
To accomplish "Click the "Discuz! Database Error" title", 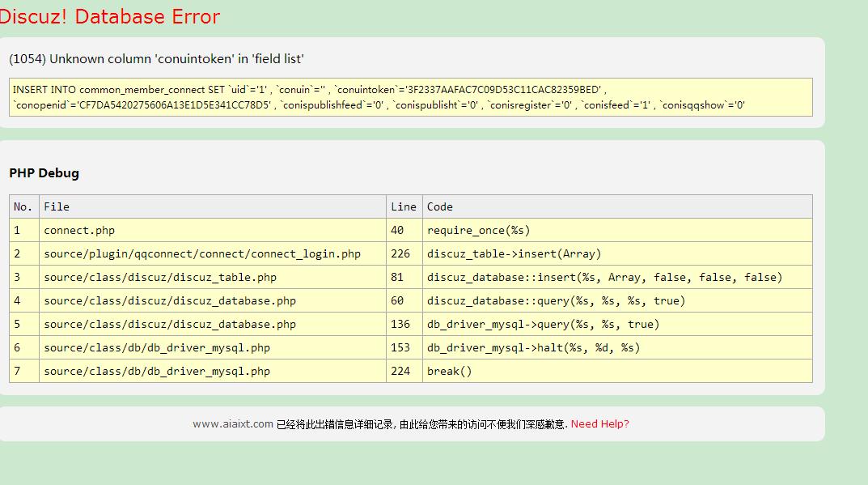I will [x=110, y=17].
